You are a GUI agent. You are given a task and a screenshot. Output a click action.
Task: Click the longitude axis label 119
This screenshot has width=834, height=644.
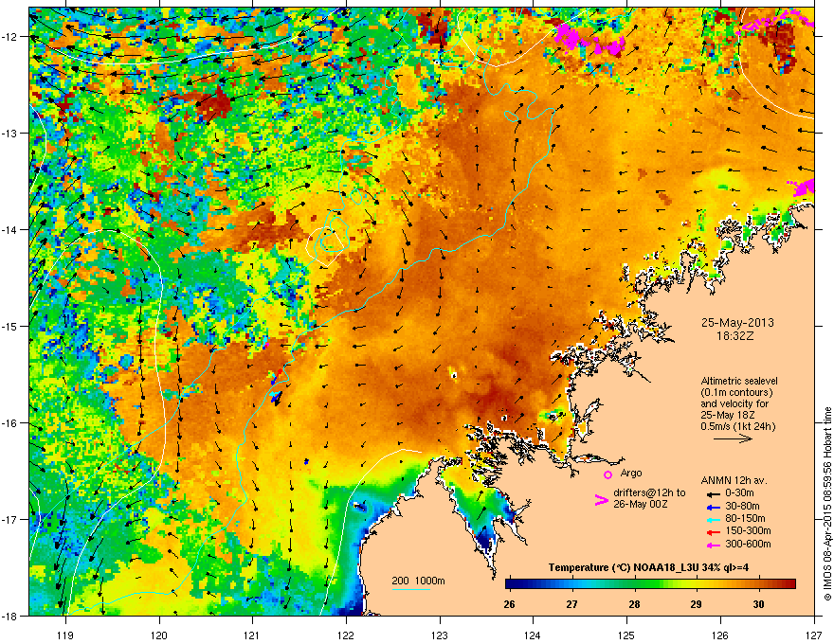[65, 635]
